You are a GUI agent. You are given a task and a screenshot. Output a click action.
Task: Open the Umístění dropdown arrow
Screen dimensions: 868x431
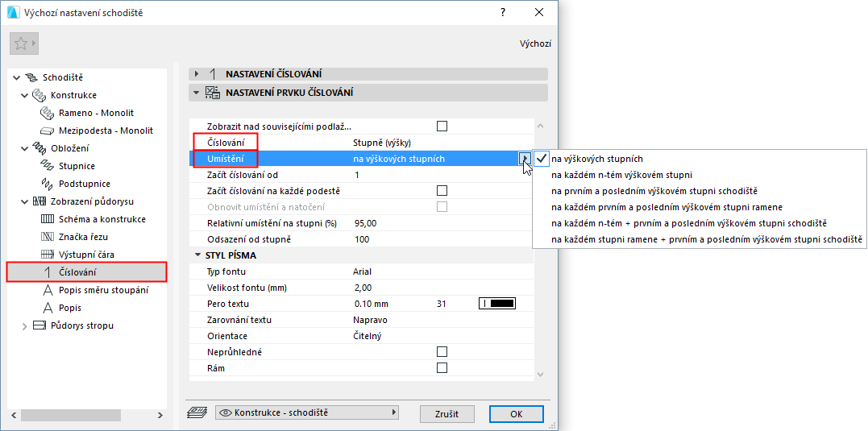pos(524,160)
